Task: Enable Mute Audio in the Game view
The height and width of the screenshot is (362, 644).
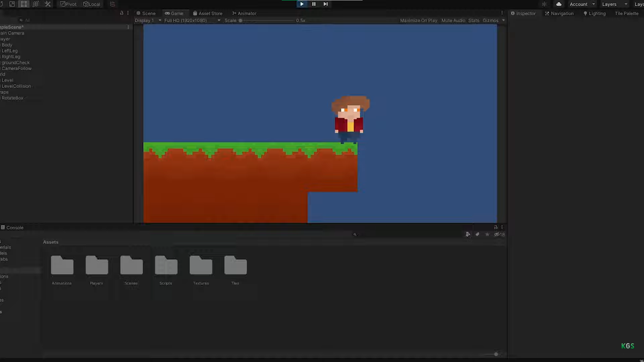Action: pyautogui.click(x=453, y=20)
